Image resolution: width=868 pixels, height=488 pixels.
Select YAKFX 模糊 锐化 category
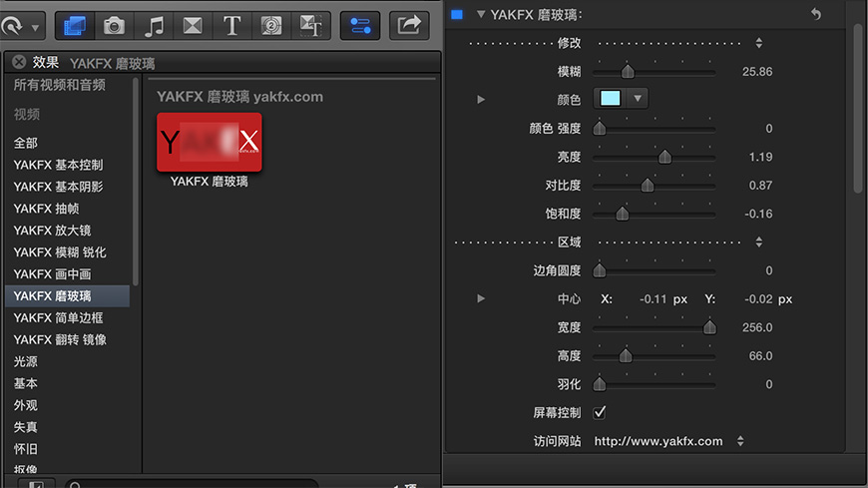click(60, 252)
